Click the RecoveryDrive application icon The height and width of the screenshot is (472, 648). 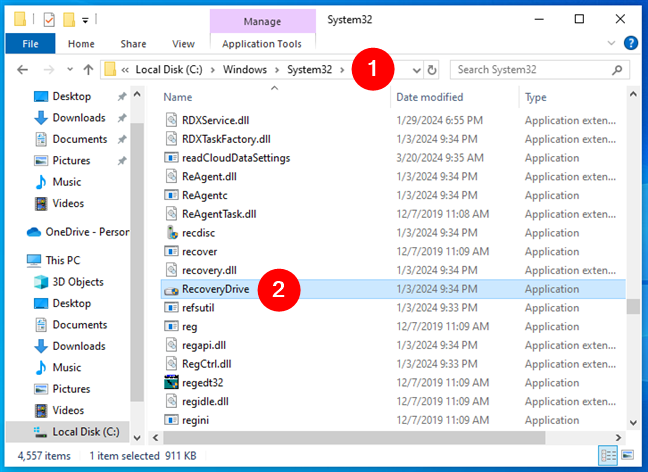coord(171,290)
